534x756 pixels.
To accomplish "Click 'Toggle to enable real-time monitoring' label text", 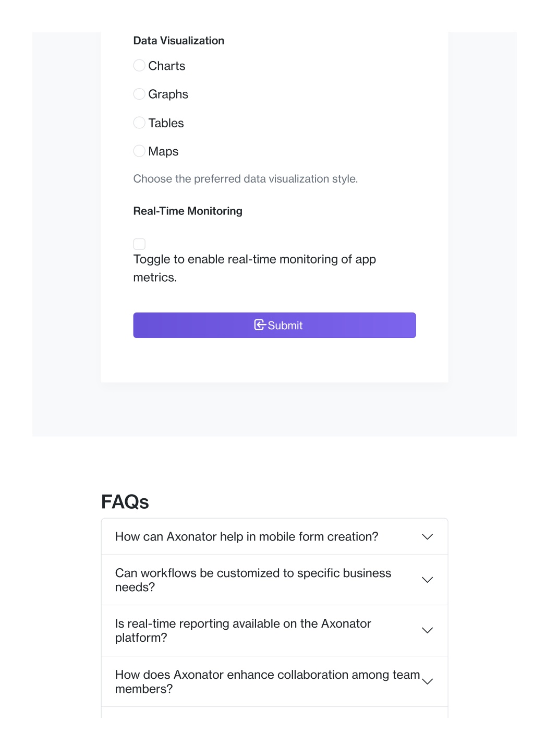I will tap(254, 268).
